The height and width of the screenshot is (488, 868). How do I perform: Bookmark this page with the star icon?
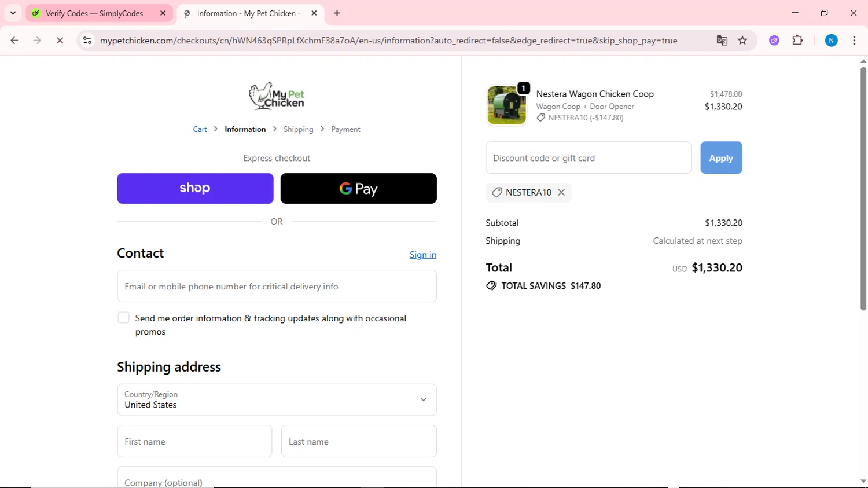(742, 41)
